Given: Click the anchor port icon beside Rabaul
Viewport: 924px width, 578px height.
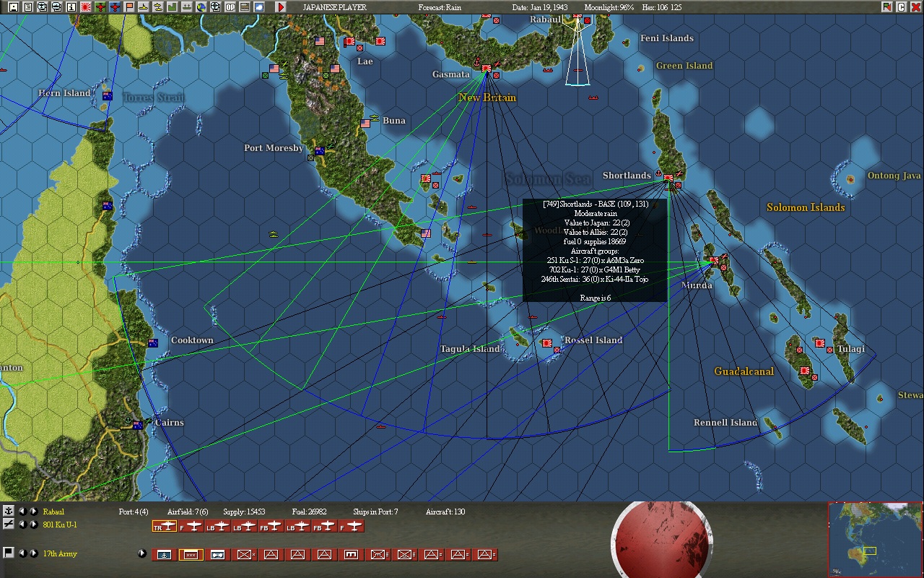Looking at the screenshot, I should pos(9,512).
